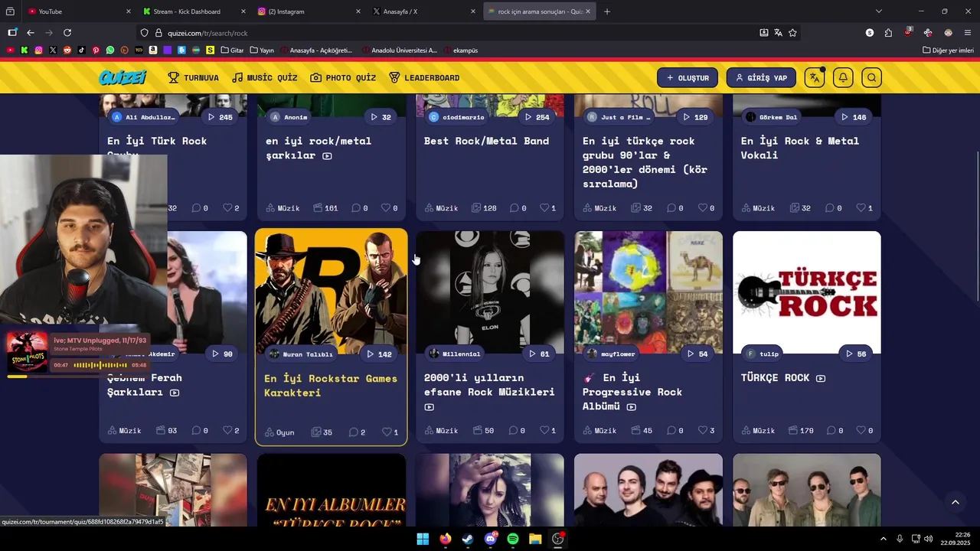Image resolution: width=980 pixels, height=551 pixels.
Task: Open a new browser tab with plus
Action: click(x=607, y=11)
